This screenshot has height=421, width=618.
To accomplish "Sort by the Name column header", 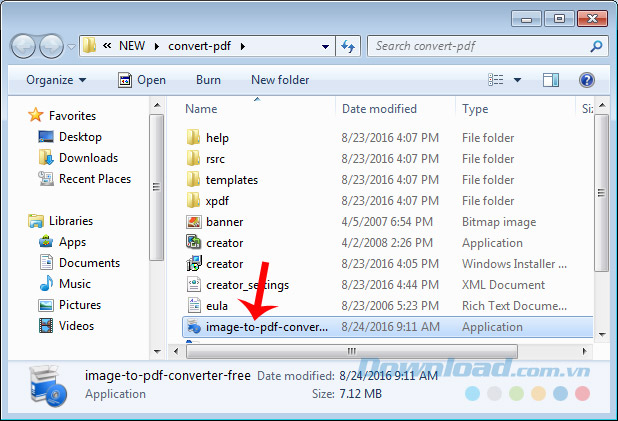I will [201, 109].
